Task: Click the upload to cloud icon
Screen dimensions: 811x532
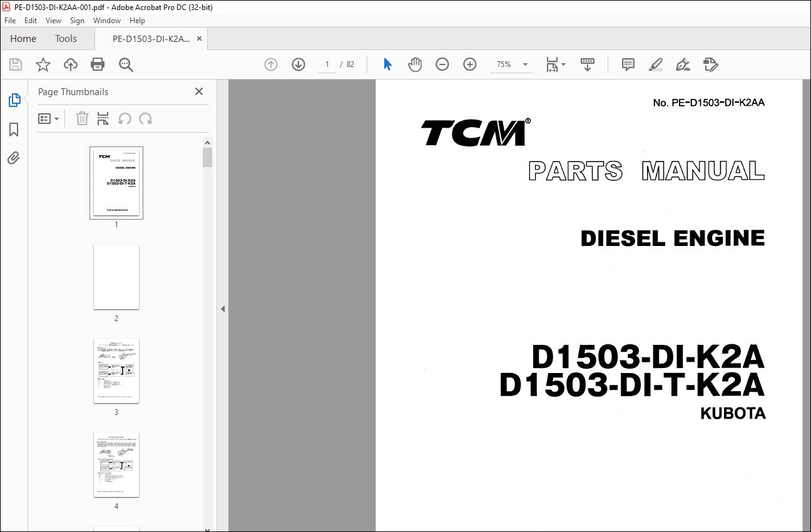Action: click(x=71, y=64)
